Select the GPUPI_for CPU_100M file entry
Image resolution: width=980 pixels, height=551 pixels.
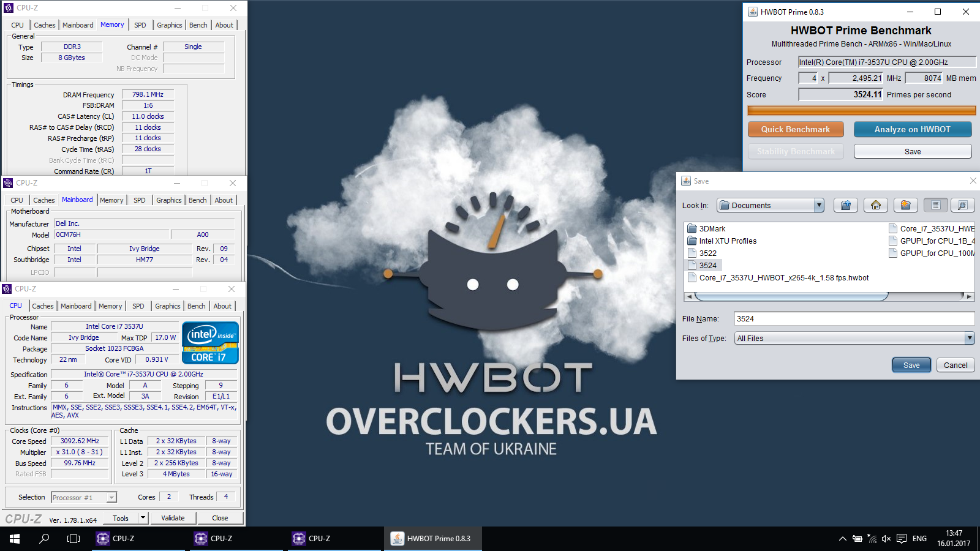932,253
